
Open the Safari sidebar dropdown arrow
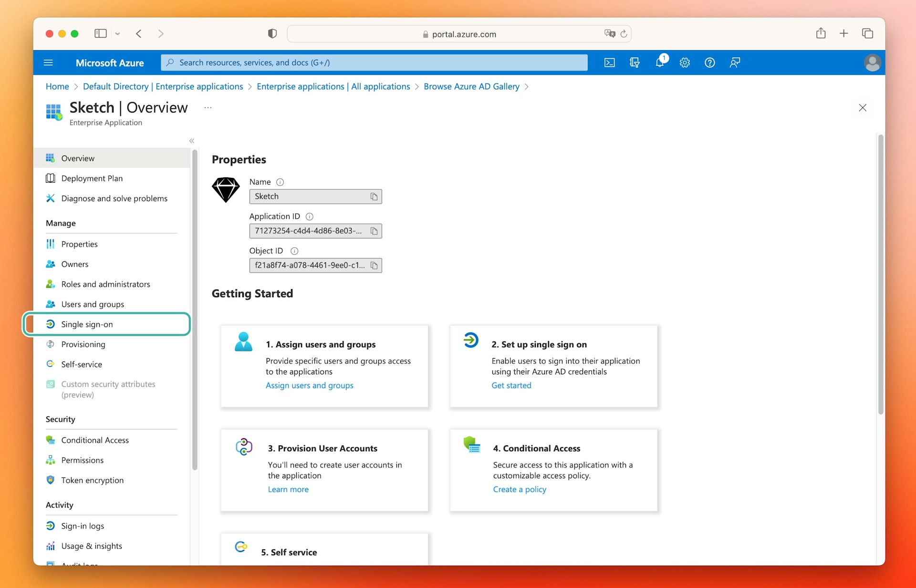[x=117, y=34]
